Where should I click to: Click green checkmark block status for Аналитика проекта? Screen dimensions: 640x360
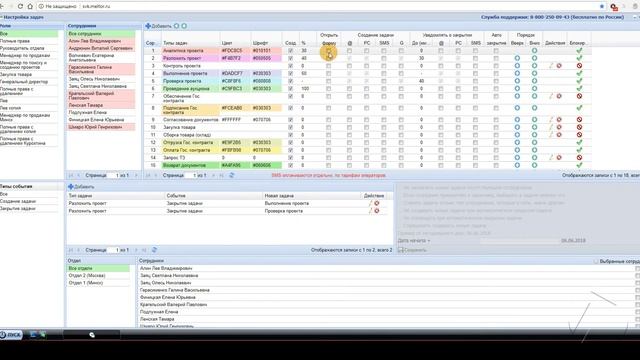(579, 51)
